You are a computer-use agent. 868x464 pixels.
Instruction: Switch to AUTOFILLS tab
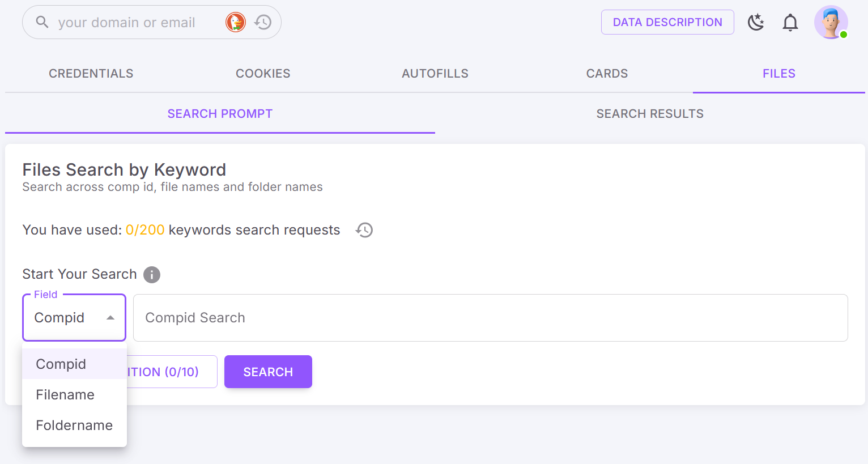(435, 74)
